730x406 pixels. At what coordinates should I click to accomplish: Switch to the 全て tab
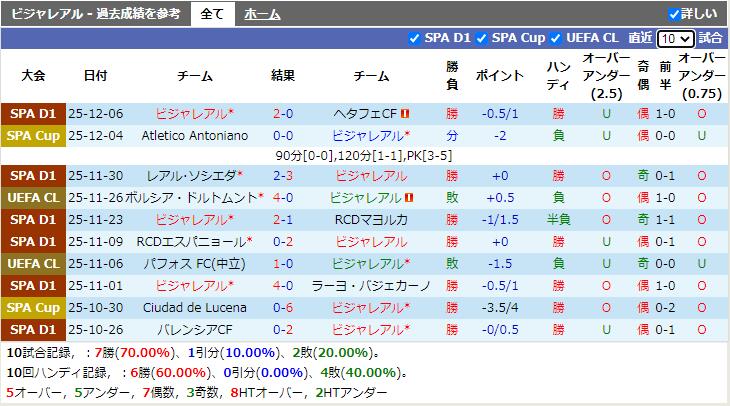[x=212, y=14]
